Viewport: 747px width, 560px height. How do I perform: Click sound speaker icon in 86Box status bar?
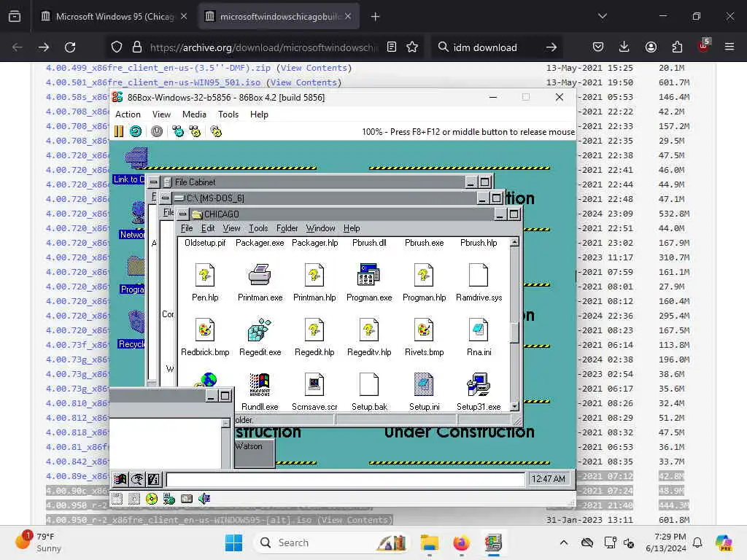pyautogui.click(x=204, y=499)
